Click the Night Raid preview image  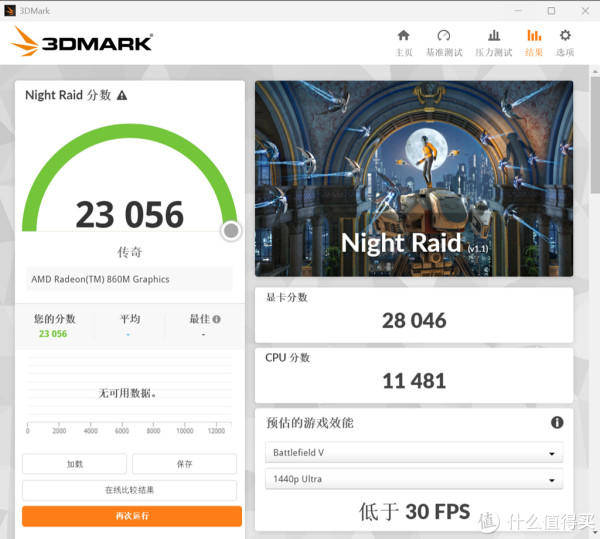click(x=414, y=180)
